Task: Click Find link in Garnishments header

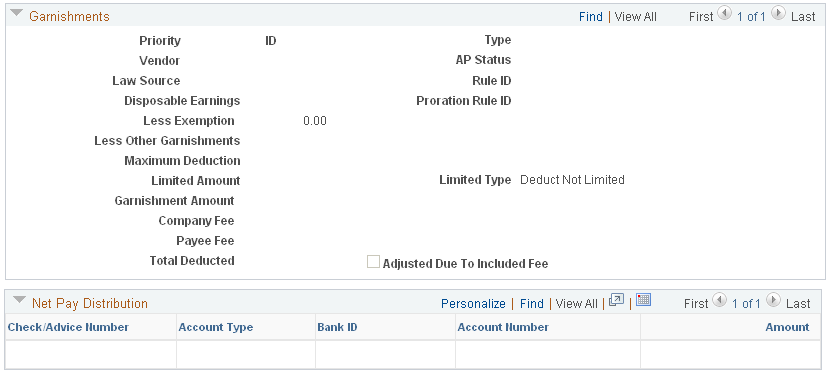Action: 590,16
